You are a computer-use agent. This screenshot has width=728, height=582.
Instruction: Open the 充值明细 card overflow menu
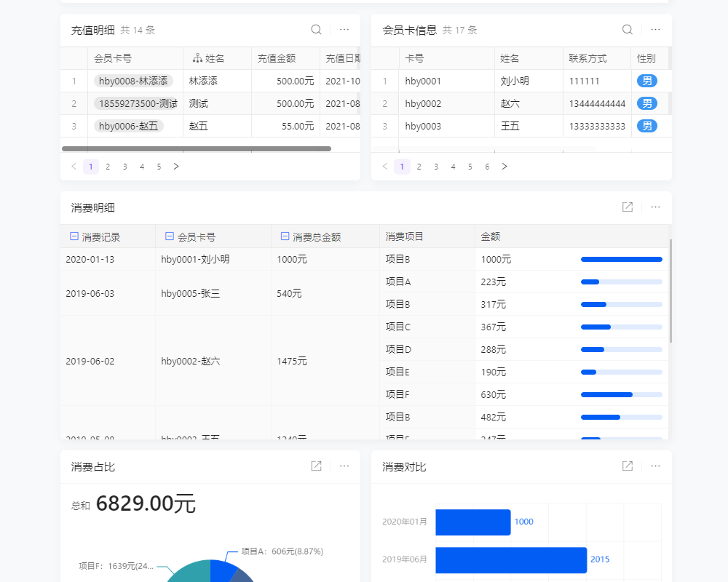[344, 29]
